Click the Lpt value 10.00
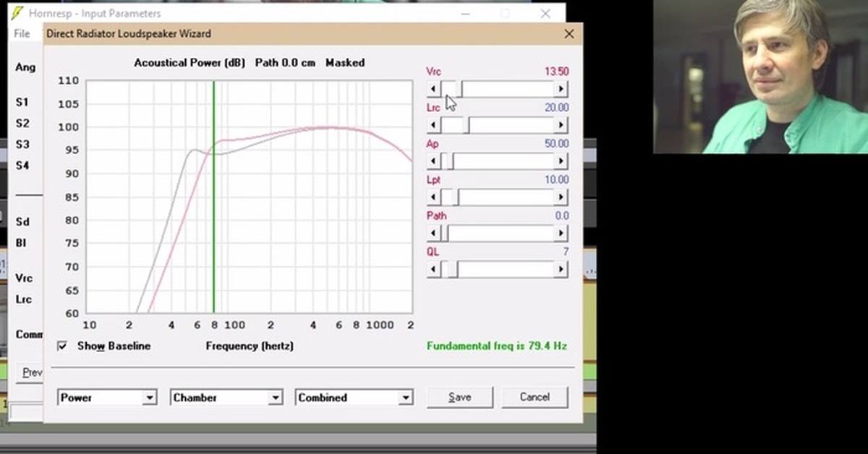 click(556, 180)
